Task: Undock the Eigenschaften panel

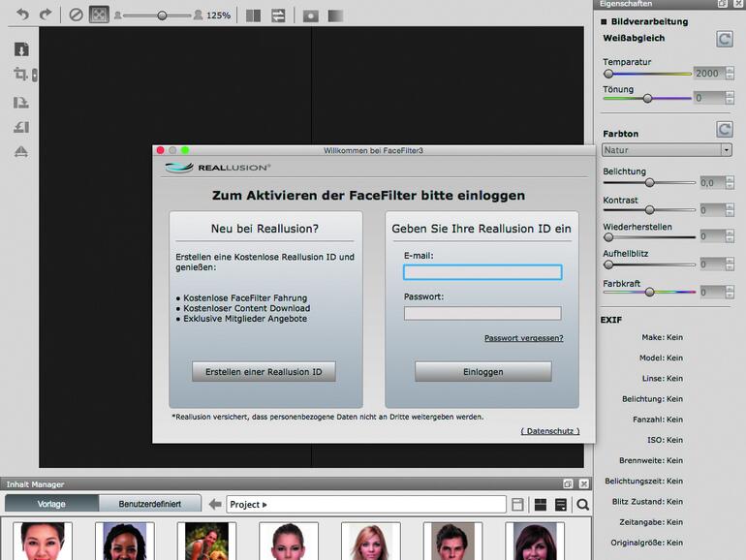Action: pos(722,3)
